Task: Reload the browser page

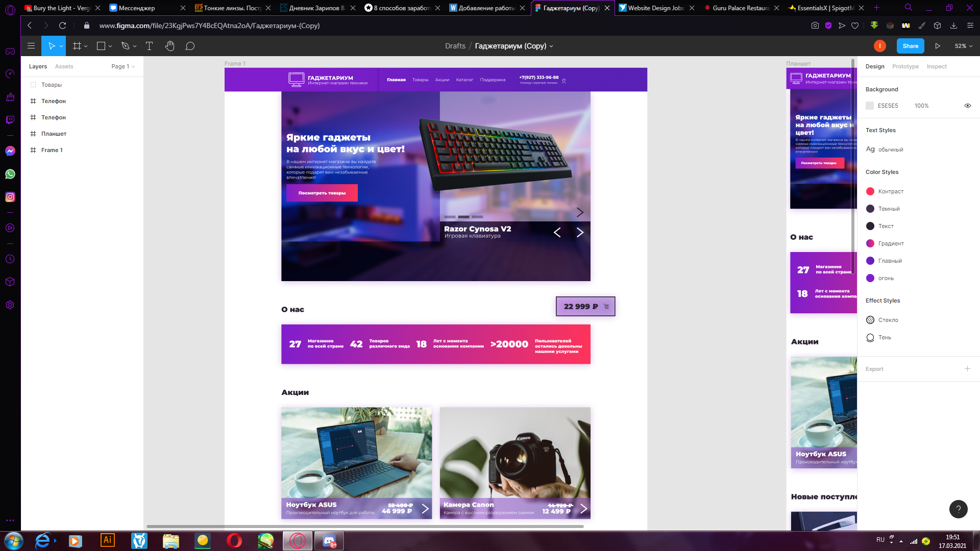Action: (62, 26)
